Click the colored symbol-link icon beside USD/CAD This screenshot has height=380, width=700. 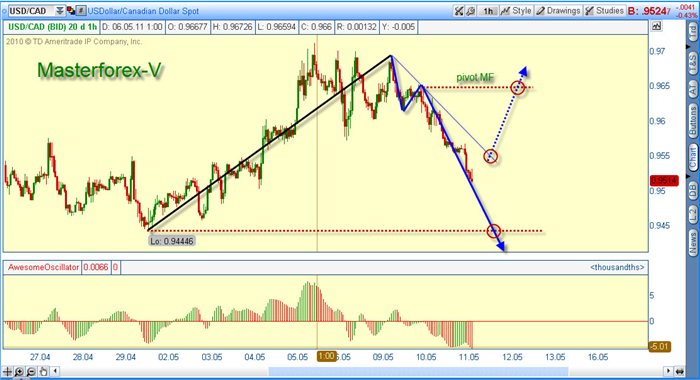click(x=71, y=11)
